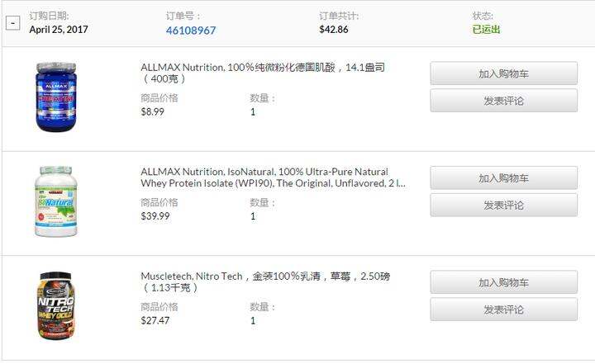The width and height of the screenshot is (595, 364).
Task: Write a review for IsoNatural whey isolate
Action: [x=503, y=206]
